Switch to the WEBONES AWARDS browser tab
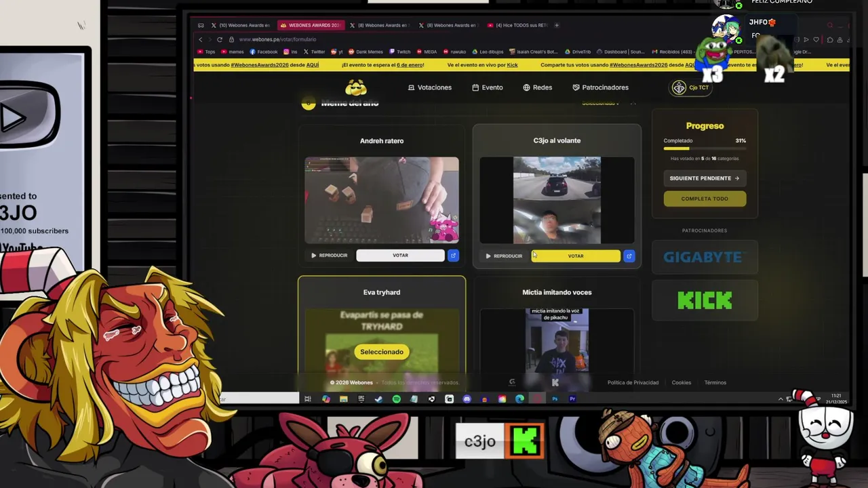The height and width of the screenshot is (488, 868). tap(310, 25)
